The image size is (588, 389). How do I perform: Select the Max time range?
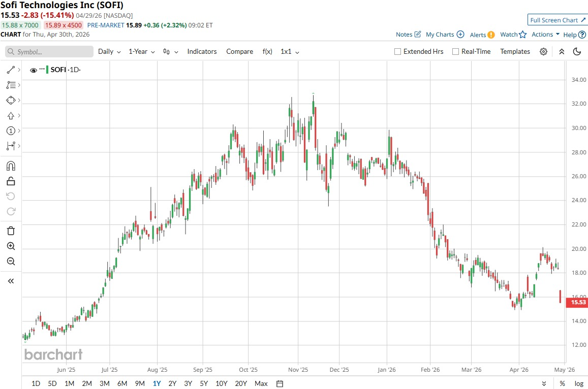(x=261, y=383)
